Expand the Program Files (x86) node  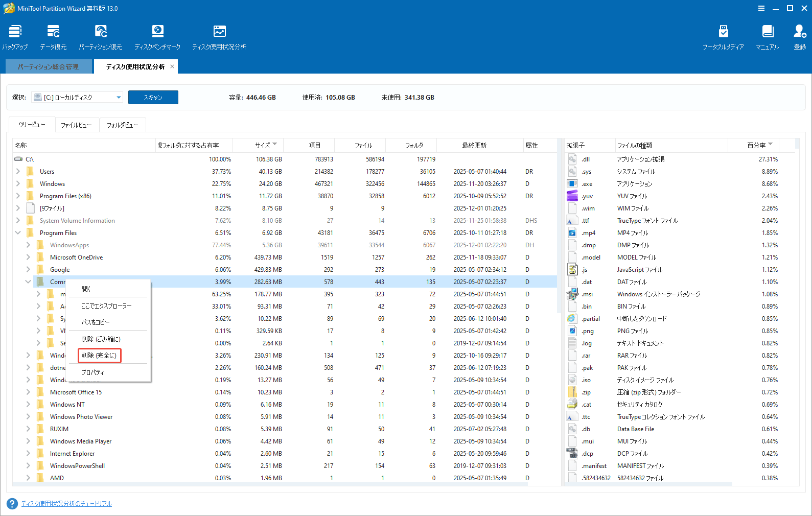click(x=18, y=196)
